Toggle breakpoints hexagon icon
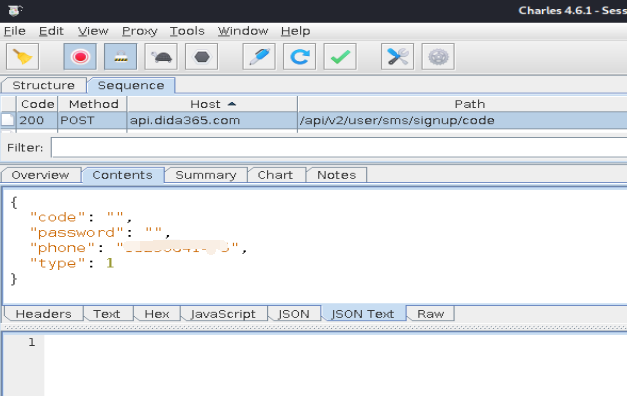Screen dimensions: 627x396 coord(202,57)
